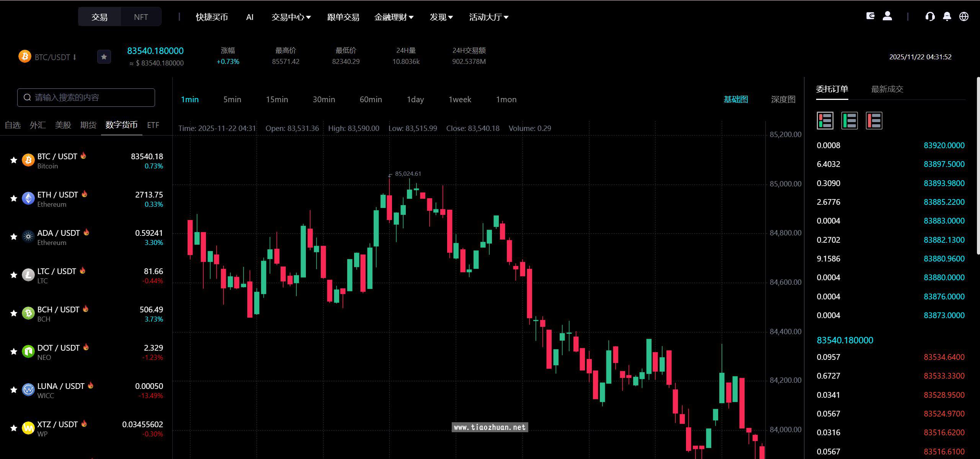This screenshot has width=980, height=459.
Task: Expand the 交易中心 dropdown menu
Action: click(x=291, y=17)
